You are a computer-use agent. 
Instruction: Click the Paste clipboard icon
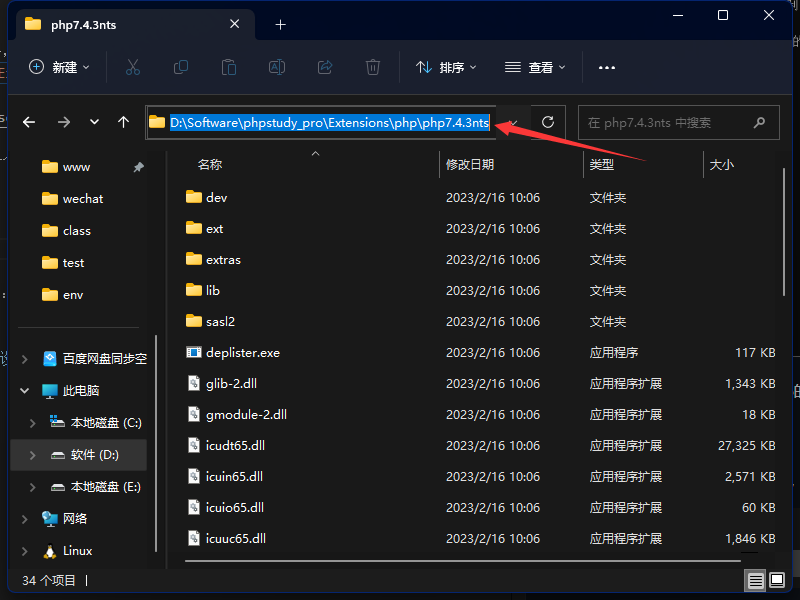[229, 67]
